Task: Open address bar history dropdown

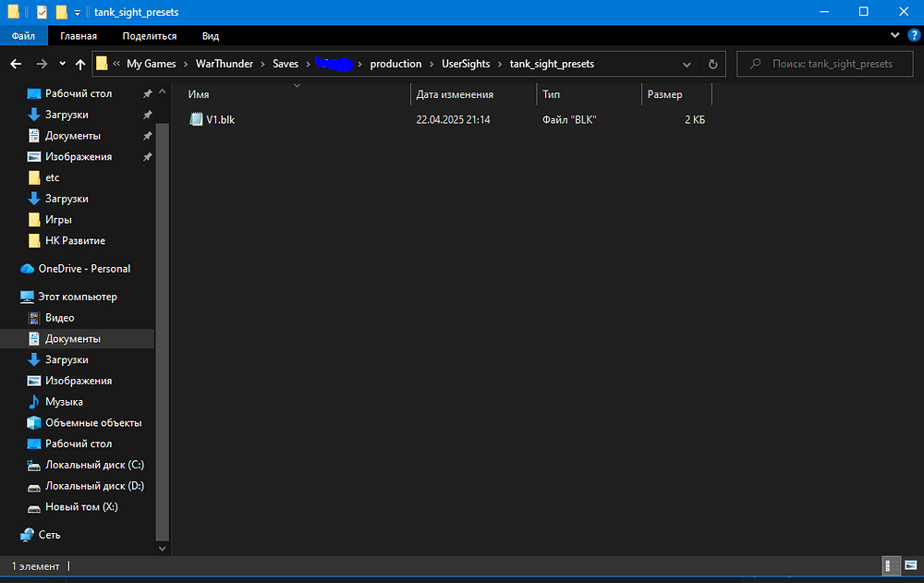Action: 687,65
